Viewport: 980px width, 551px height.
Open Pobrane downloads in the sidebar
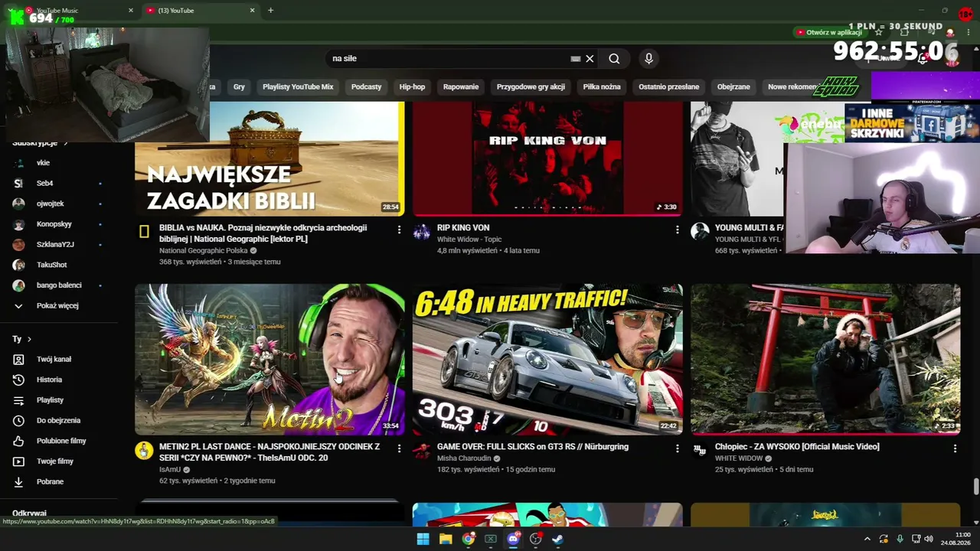click(x=50, y=481)
